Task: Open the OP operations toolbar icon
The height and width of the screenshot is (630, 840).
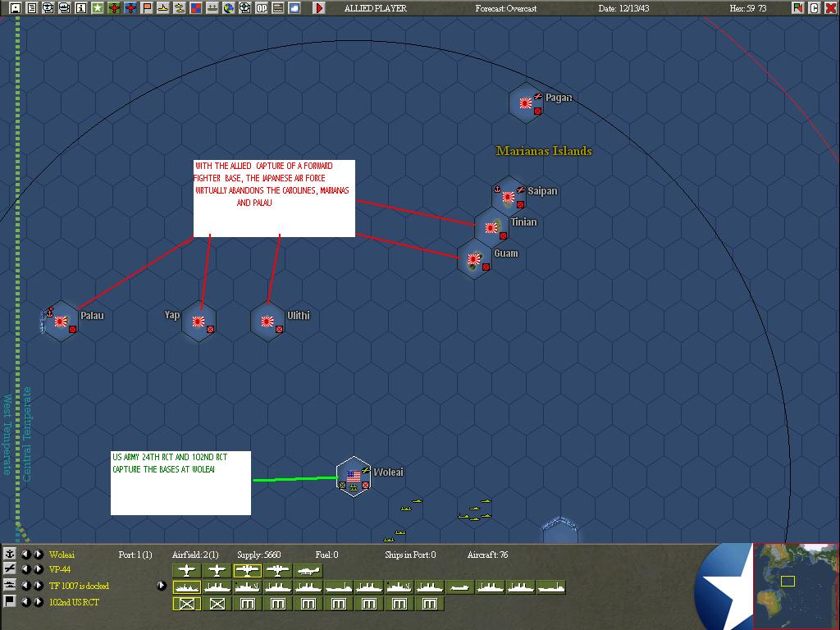Action: (262, 8)
